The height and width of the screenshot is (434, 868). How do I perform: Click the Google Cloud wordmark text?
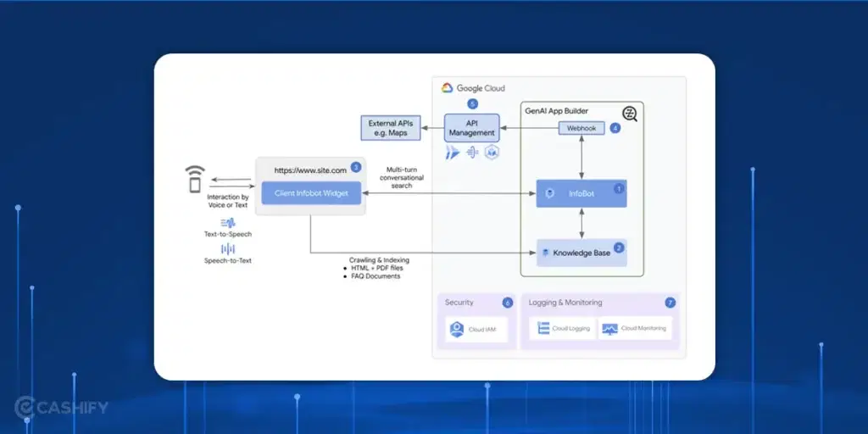(481, 88)
